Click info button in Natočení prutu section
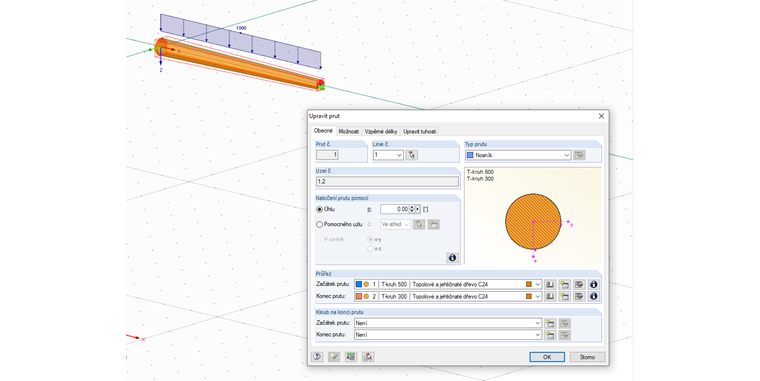The width and height of the screenshot is (760, 381). coord(452,258)
